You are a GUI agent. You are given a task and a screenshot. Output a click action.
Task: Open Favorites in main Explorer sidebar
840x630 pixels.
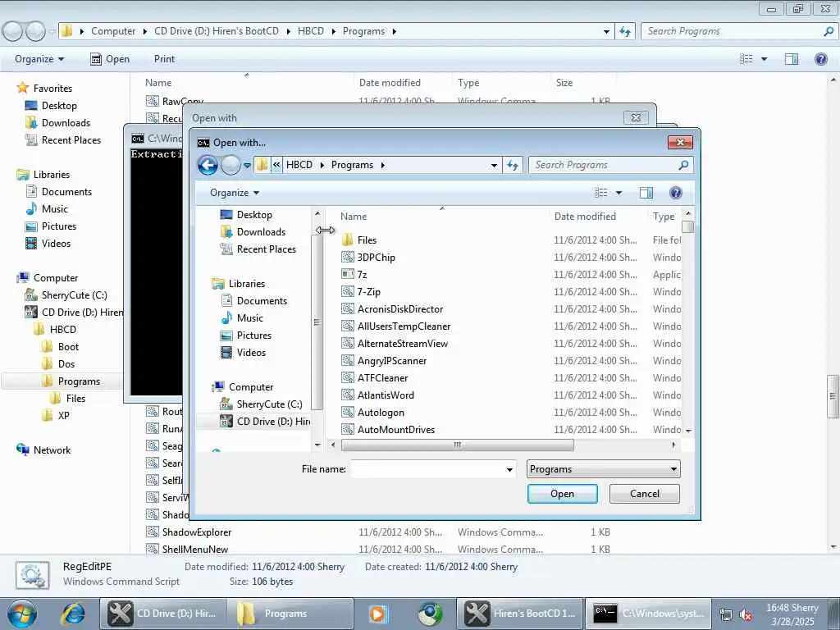coord(52,89)
